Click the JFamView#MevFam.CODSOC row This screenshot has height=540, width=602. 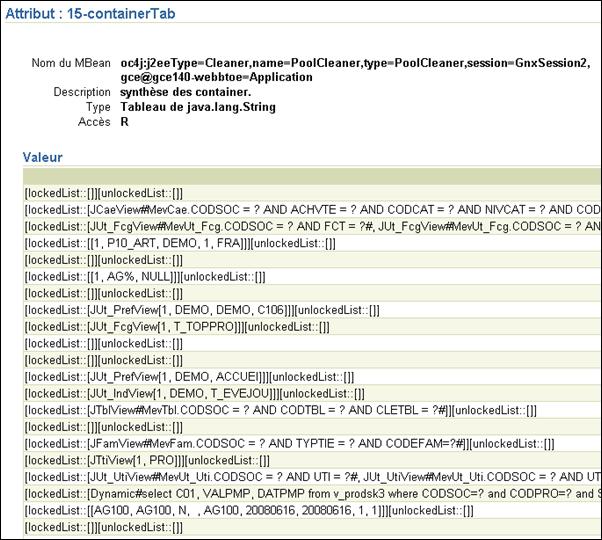pos(312,444)
